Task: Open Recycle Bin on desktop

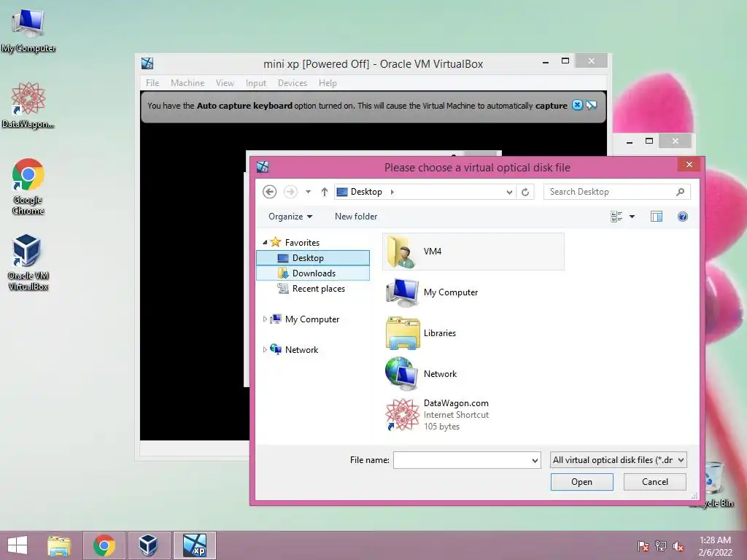Action: [713, 485]
